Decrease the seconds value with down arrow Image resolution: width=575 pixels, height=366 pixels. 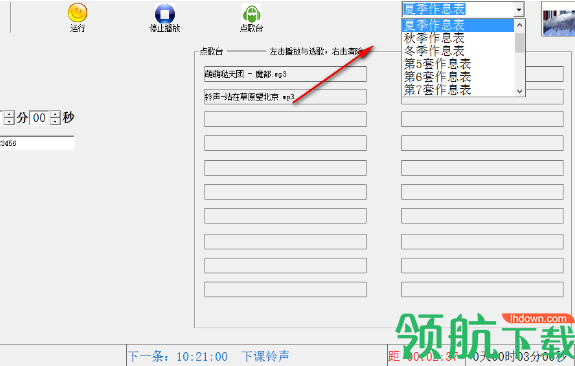coord(55,121)
